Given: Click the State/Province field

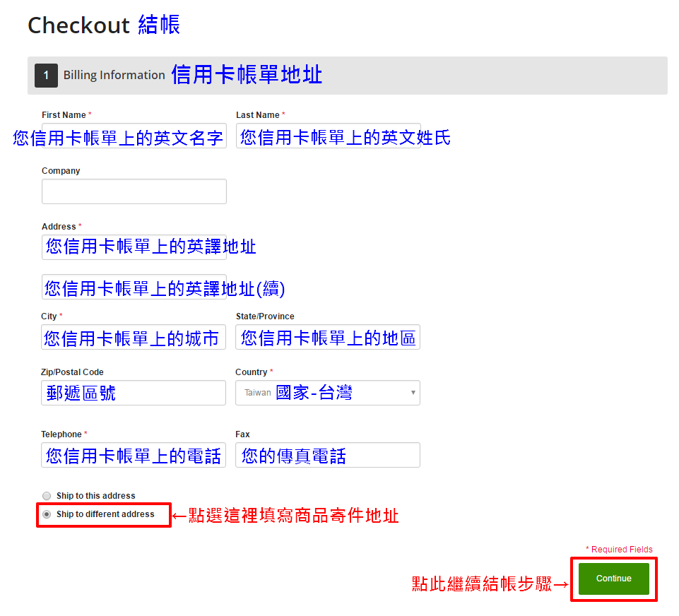Looking at the screenshot, I should pyautogui.click(x=328, y=337).
